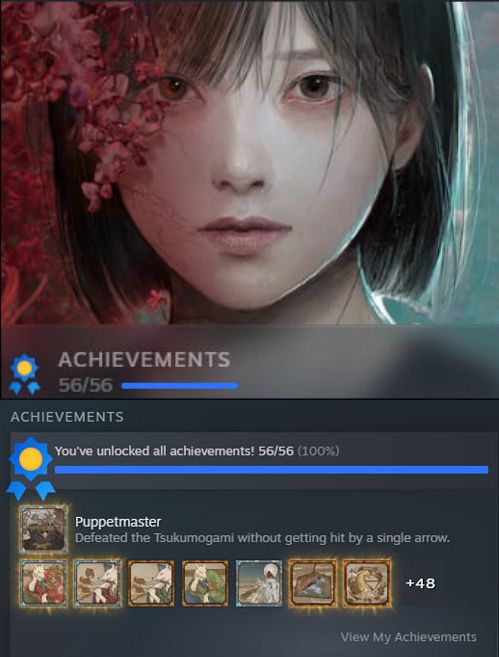Click the small ribbon badge beside 56/56
The width and height of the screenshot is (499, 657).
(x=25, y=374)
